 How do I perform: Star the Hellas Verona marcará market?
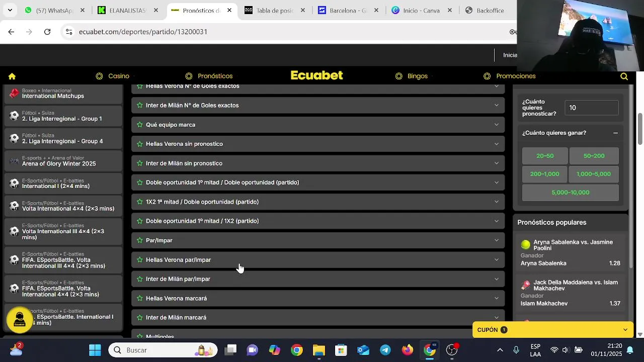click(140, 298)
